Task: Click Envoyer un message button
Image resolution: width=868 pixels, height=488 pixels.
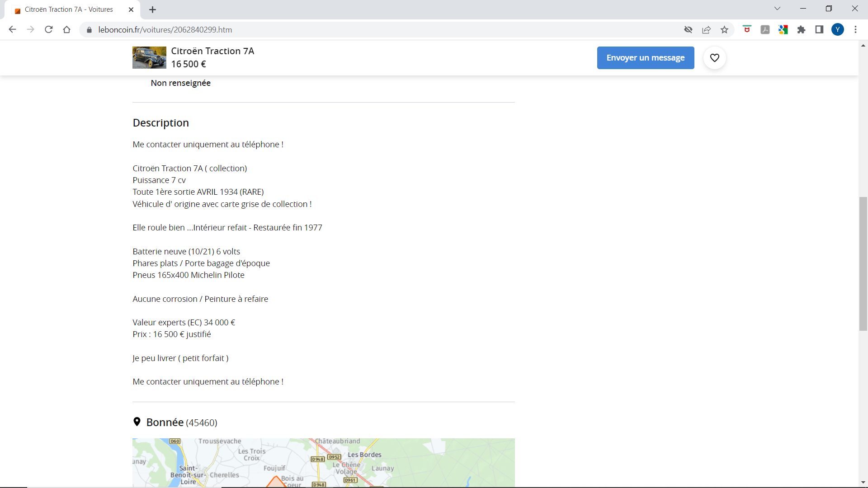Action: click(645, 58)
